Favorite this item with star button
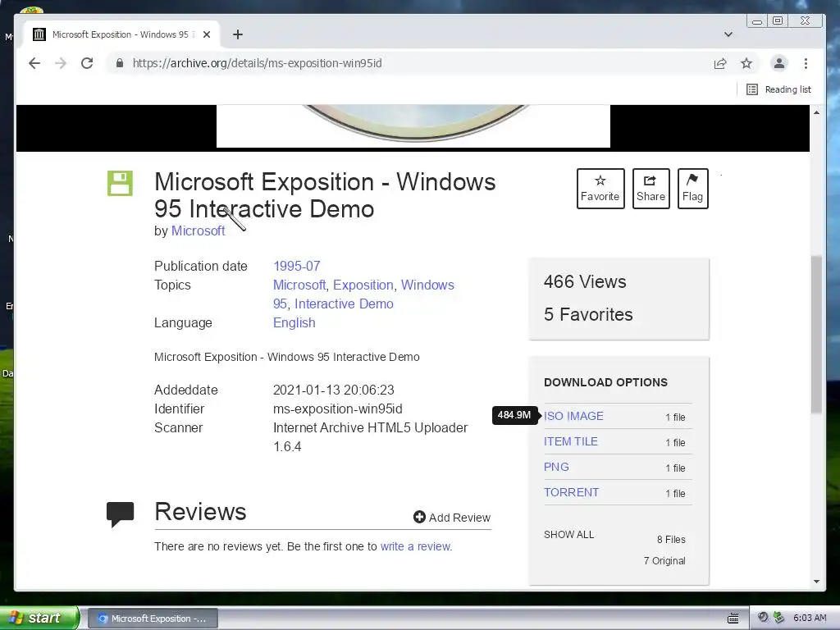 click(x=600, y=189)
